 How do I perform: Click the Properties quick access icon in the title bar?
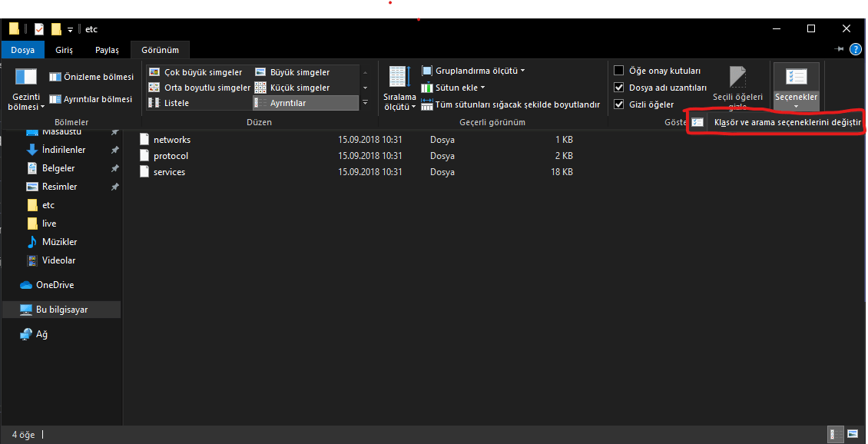click(x=38, y=28)
